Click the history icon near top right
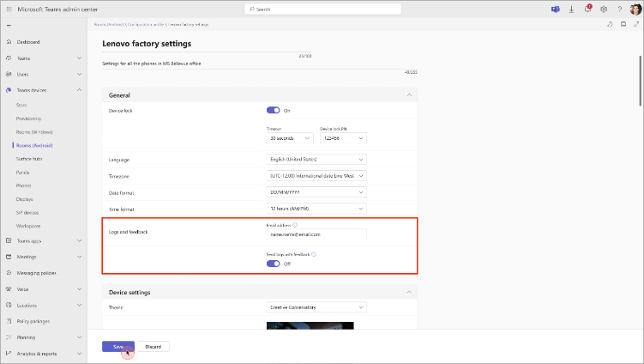This screenshot has height=364, width=644. pos(610,24)
